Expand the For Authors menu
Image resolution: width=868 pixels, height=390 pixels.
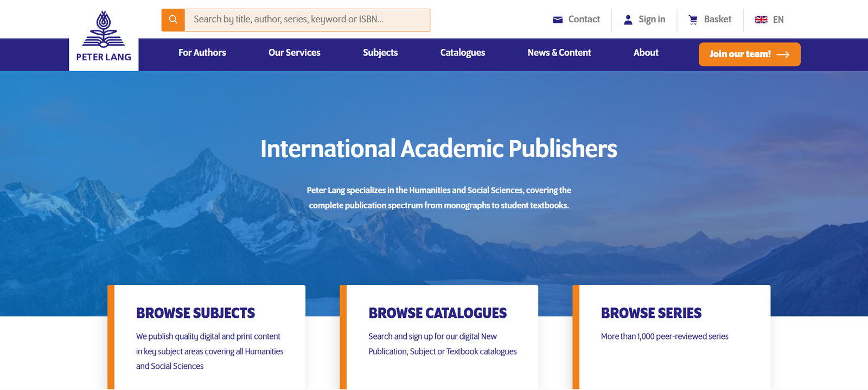tap(202, 53)
